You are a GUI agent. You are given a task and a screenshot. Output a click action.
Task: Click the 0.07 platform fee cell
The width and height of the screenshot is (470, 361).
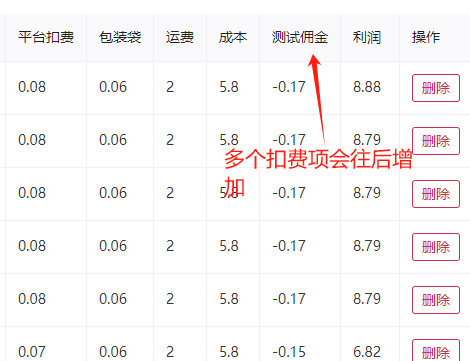point(32,352)
